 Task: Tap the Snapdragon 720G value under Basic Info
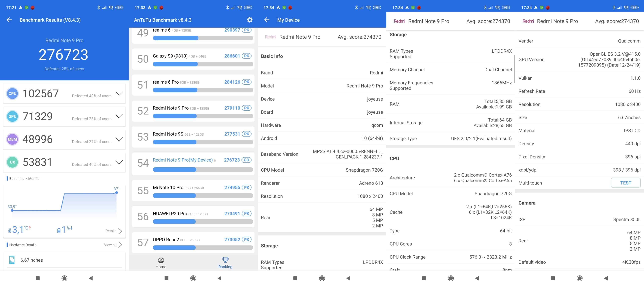[364, 170]
